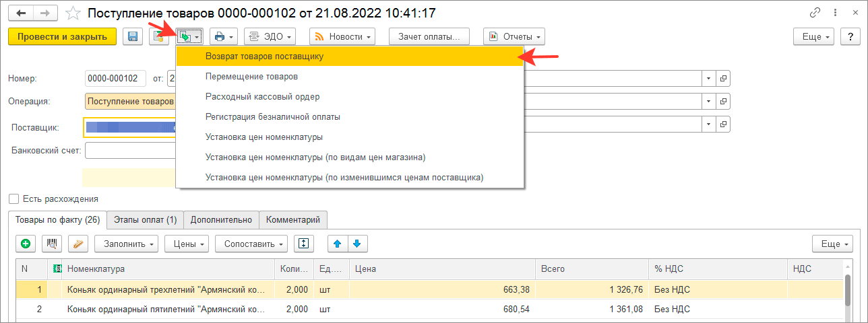Click the Банковский счет field

point(129,150)
